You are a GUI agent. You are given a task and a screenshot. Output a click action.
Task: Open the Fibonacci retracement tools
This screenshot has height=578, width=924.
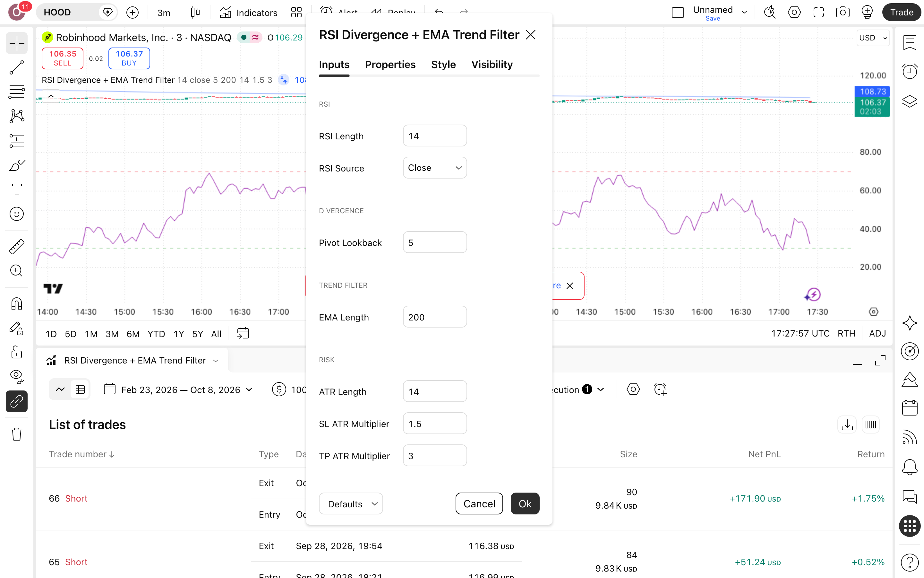[17, 92]
